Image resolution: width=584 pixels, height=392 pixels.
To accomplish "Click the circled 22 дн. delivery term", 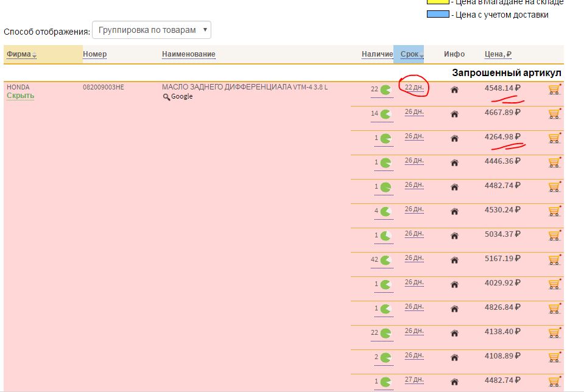I will (414, 88).
